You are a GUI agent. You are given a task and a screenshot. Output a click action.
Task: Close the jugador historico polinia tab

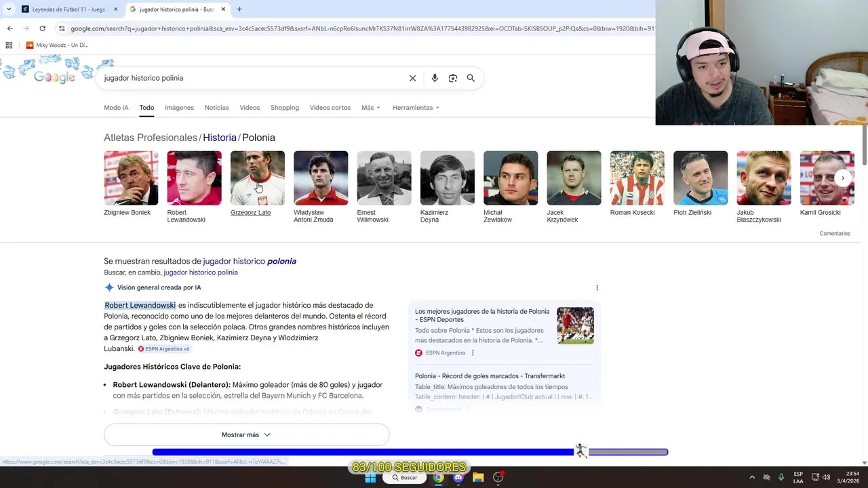point(223,9)
